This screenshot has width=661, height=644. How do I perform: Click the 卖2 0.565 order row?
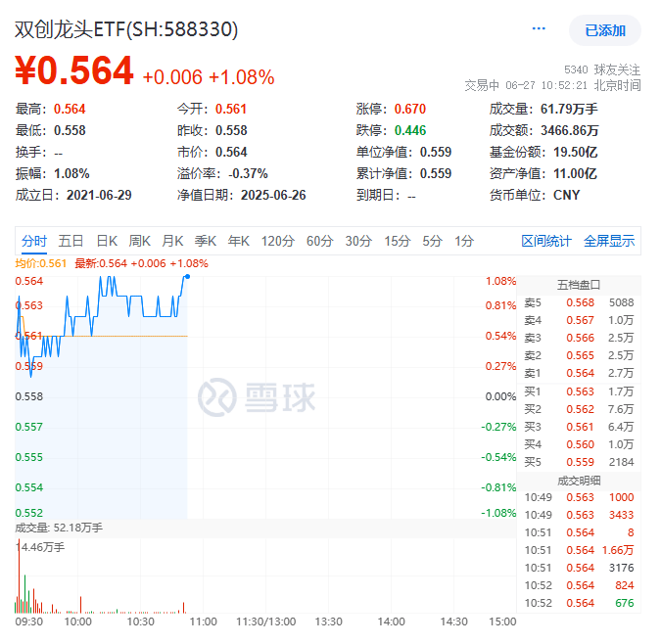(x=579, y=355)
